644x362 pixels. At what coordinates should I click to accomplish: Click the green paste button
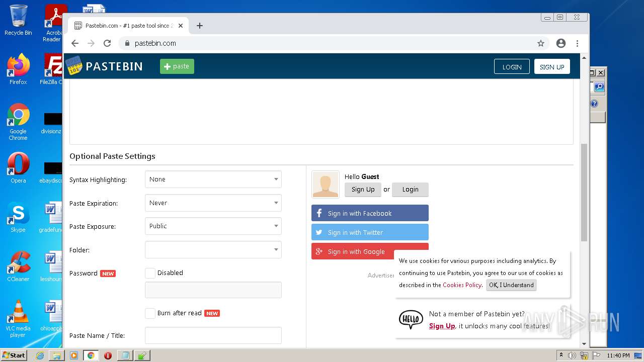coord(177,66)
